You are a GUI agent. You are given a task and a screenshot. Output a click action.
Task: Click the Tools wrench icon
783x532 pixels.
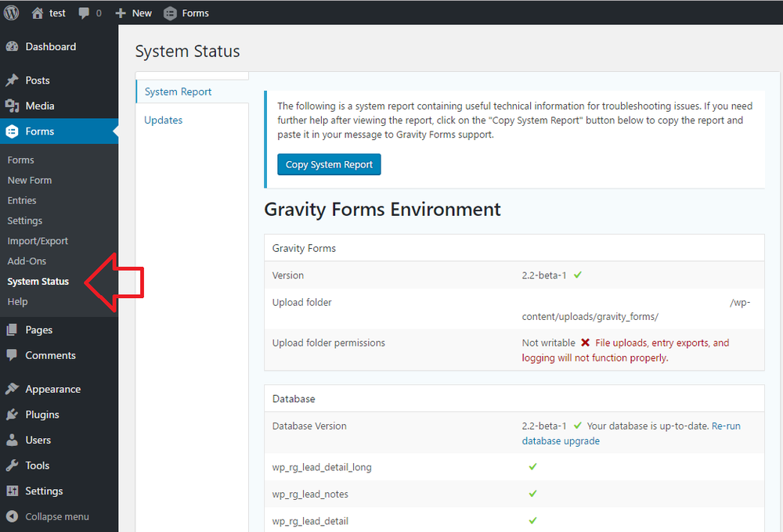pos(12,465)
